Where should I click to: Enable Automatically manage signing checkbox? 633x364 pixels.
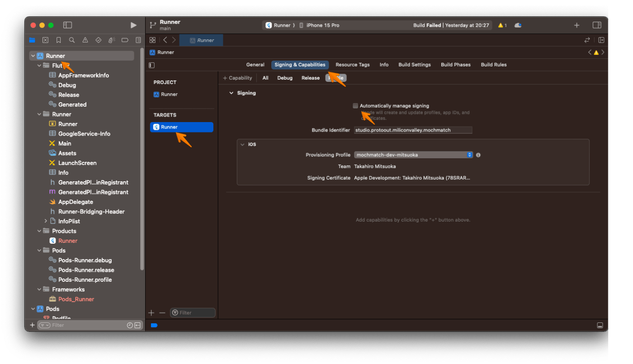(x=355, y=106)
